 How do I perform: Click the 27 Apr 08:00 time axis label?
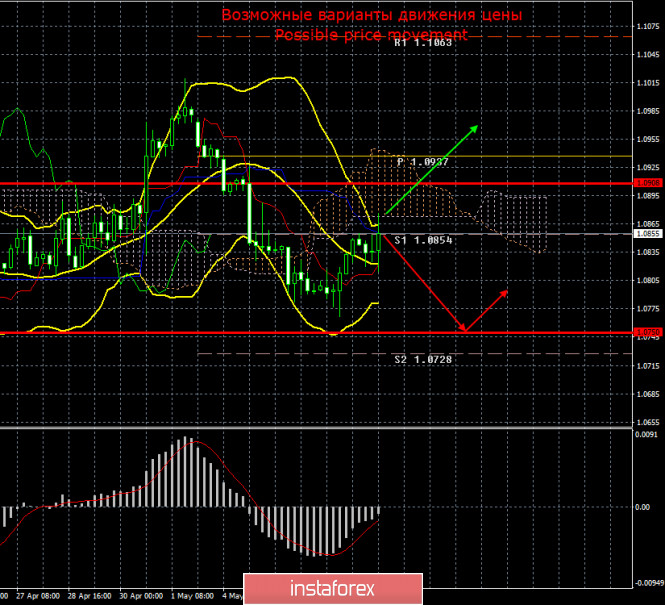pos(38,596)
